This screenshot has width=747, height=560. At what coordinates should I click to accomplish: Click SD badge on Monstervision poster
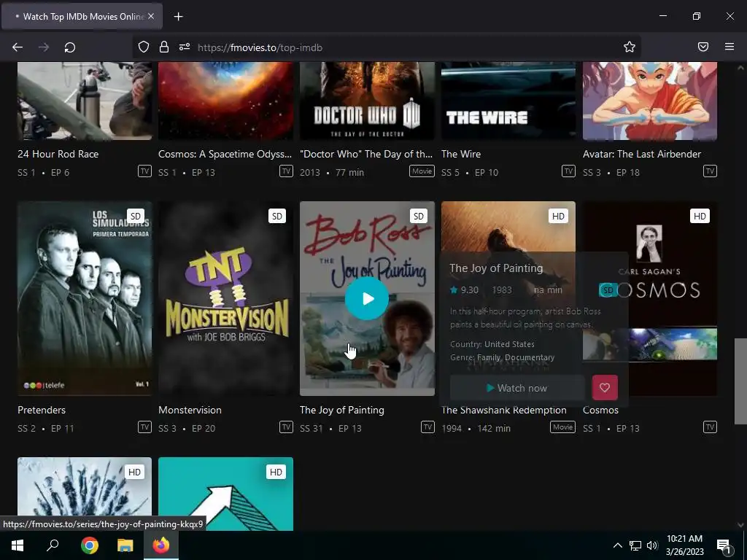coord(277,216)
